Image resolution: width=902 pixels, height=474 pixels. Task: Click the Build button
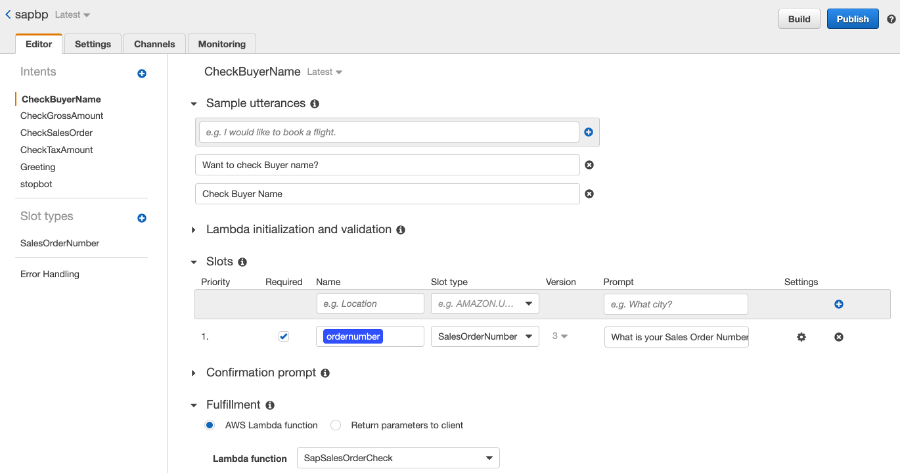click(799, 19)
